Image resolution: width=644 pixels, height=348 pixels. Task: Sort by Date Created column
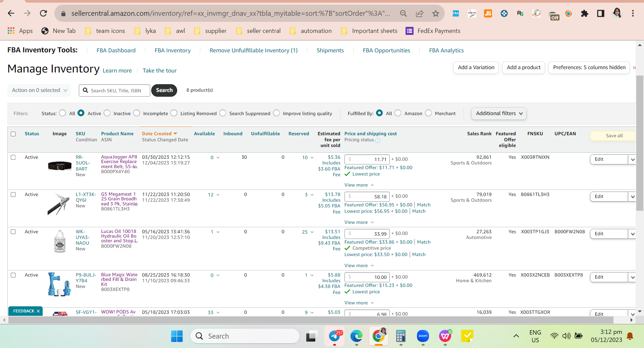click(x=159, y=134)
